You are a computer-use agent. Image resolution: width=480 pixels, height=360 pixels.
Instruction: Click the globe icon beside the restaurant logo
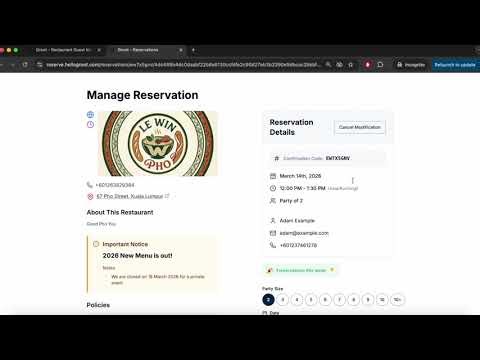click(x=90, y=115)
